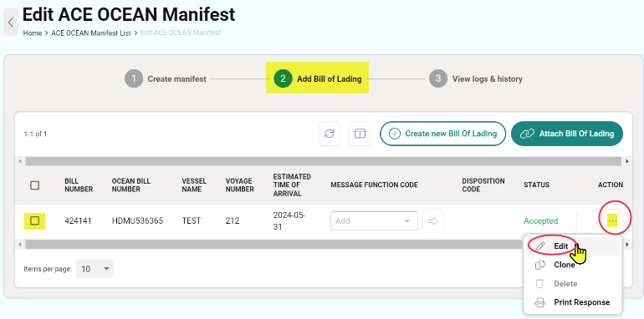Click the step 3 View logs circle
The height and width of the screenshot is (319, 644).
[x=437, y=78]
